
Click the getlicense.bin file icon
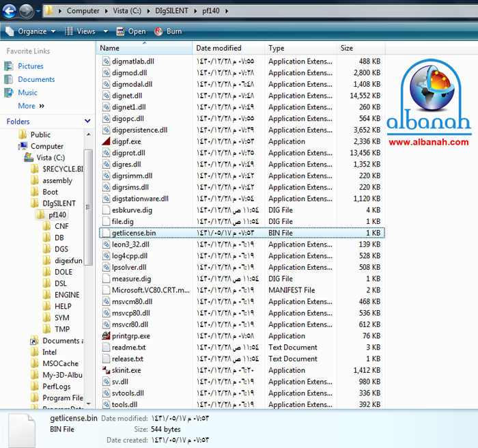[106, 233]
